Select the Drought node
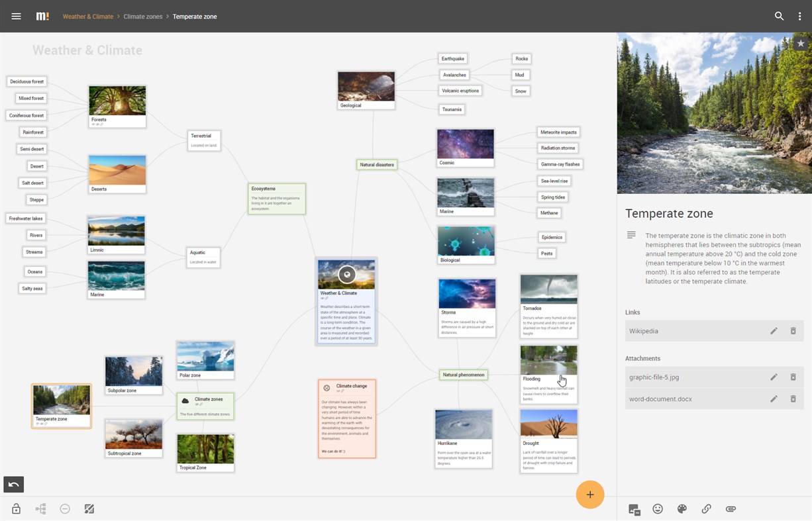 point(549,441)
